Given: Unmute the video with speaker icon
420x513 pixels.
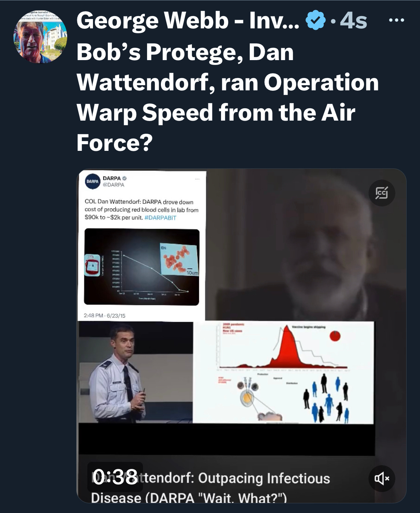Looking at the screenshot, I should [x=382, y=478].
